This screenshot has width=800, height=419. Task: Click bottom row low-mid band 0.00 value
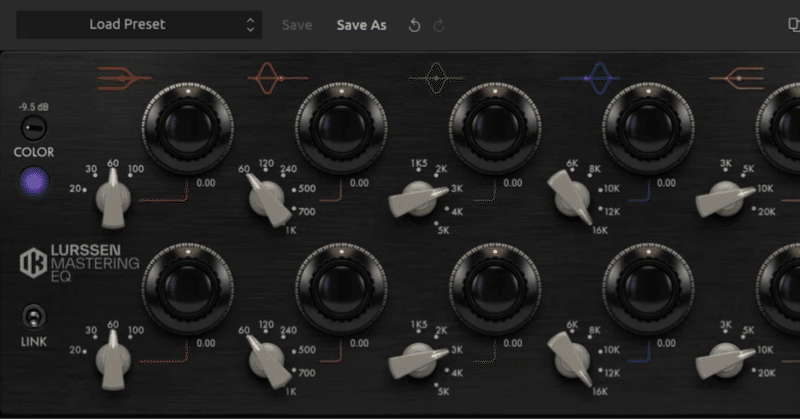pyautogui.click(x=359, y=343)
